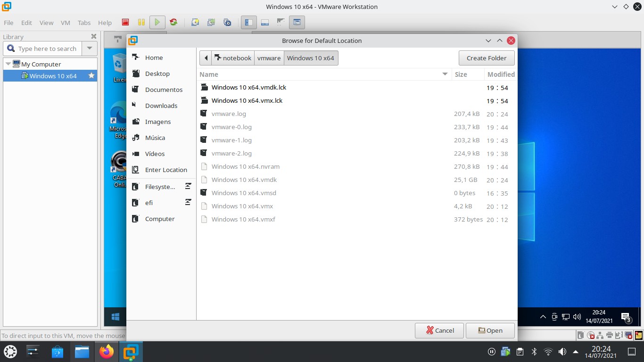Open the Library search dropdown arrow
This screenshot has height=362, width=644.
click(x=90, y=49)
